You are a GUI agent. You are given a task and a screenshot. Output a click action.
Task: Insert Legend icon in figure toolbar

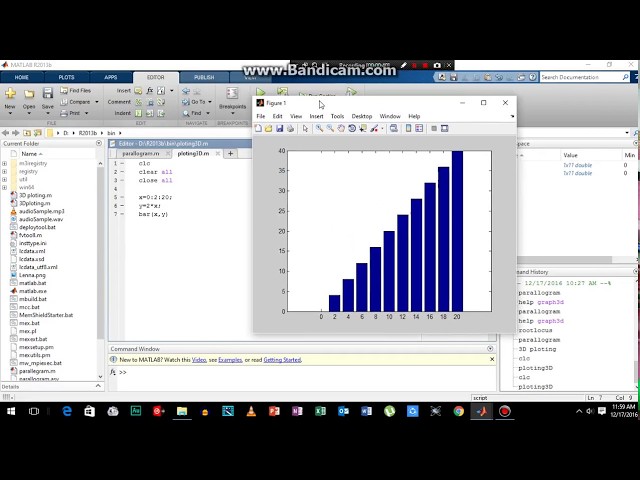pyautogui.click(x=419, y=129)
